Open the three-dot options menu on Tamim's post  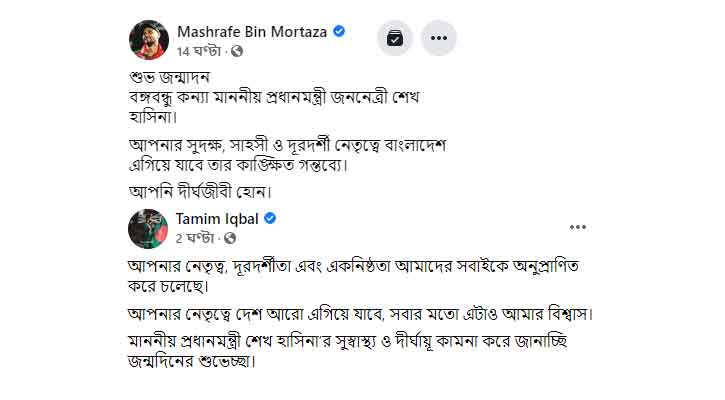(578, 227)
